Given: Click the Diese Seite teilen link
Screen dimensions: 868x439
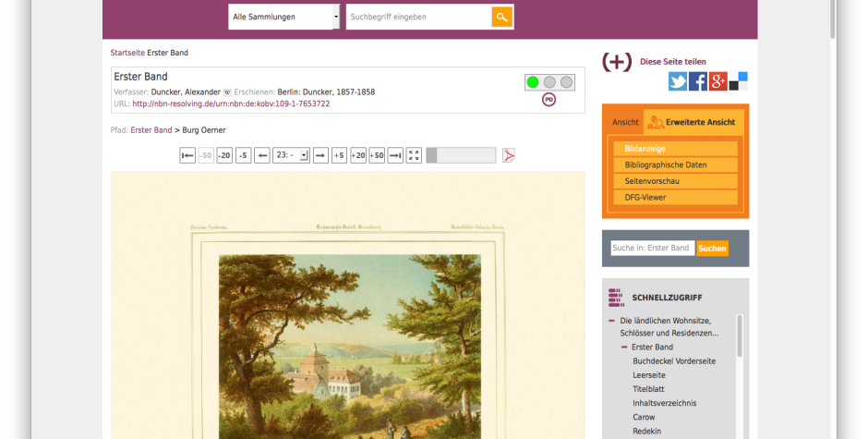Looking at the screenshot, I should (672, 62).
